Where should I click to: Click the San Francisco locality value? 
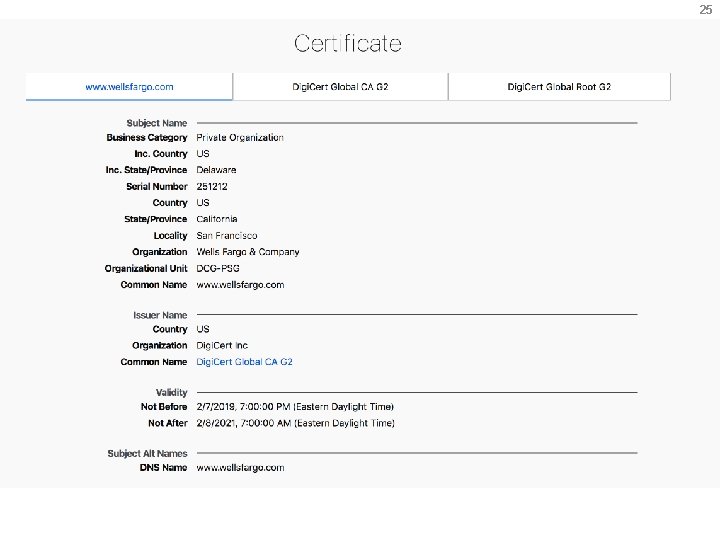[227, 236]
